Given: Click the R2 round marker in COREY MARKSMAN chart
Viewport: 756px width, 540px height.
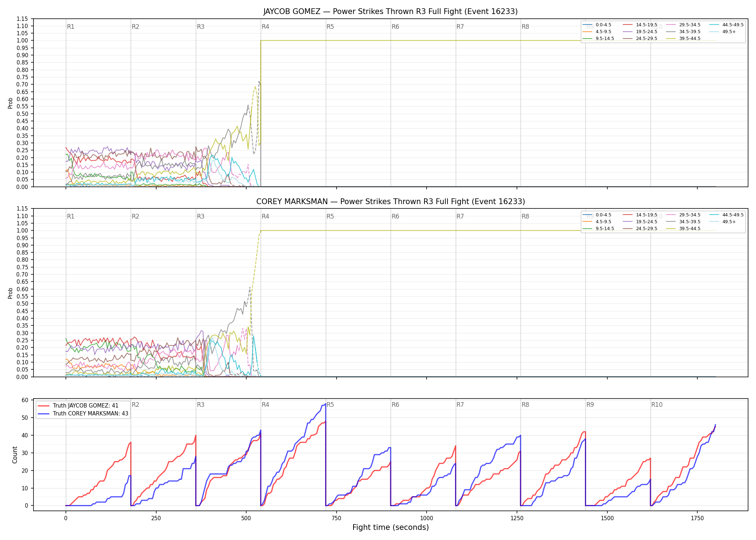Looking at the screenshot, I should [x=135, y=216].
